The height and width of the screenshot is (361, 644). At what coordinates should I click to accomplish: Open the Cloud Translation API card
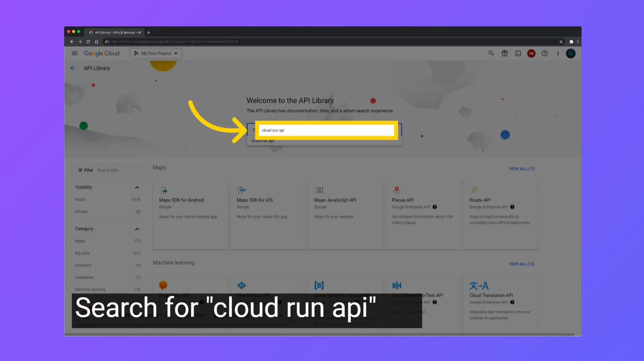pos(500,304)
